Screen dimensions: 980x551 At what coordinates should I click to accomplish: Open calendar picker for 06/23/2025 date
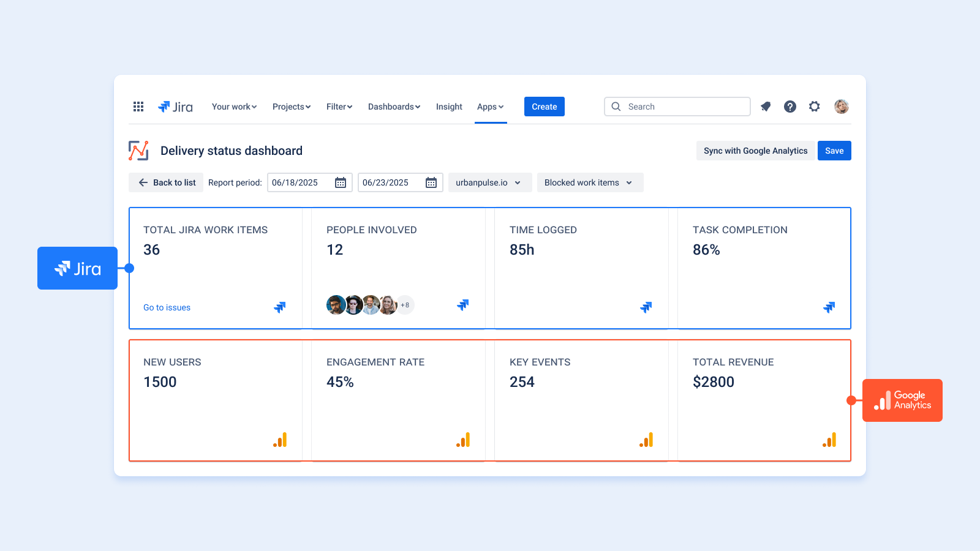pos(431,182)
